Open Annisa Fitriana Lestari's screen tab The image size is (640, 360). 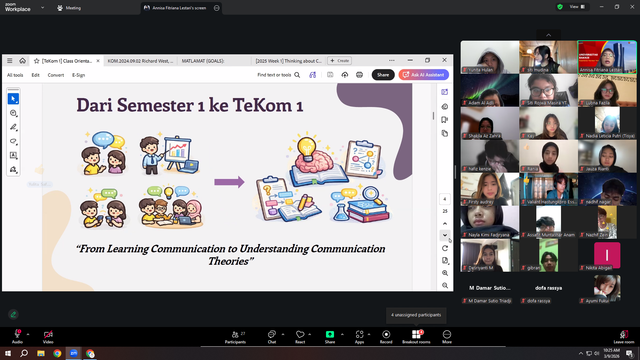[180, 8]
